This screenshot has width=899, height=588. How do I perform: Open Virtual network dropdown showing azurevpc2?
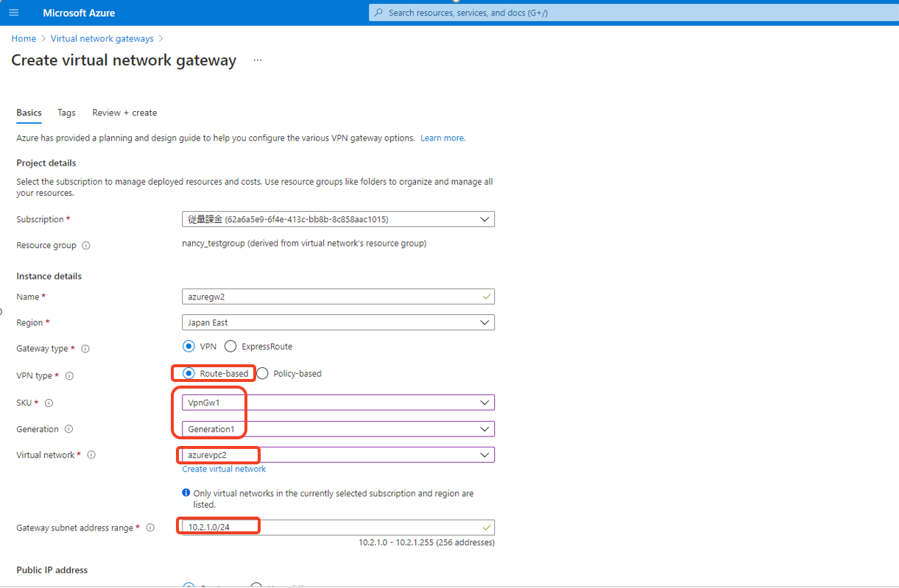click(338, 455)
